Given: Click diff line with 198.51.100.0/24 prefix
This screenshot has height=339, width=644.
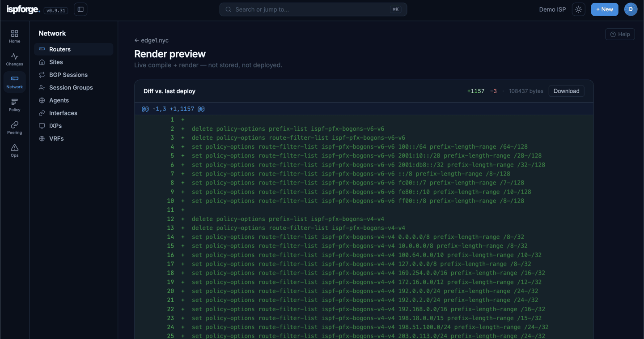Looking at the screenshot, I should 364,327.
